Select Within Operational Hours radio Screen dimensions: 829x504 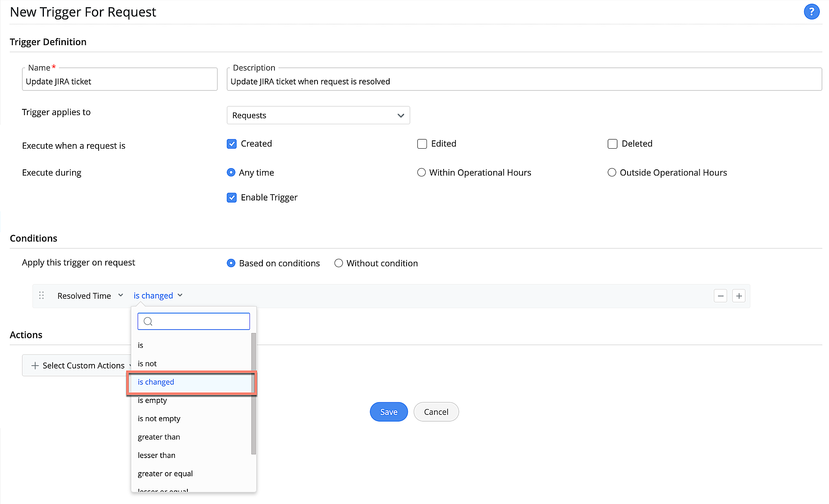click(421, 172)
